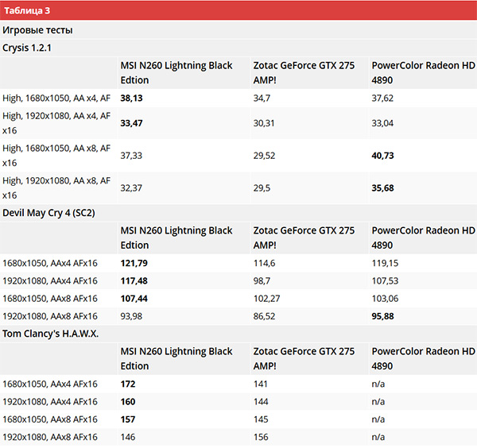477x448 pixels.
Task: Click the bold value 107,44
Action: tap(134, 299)
